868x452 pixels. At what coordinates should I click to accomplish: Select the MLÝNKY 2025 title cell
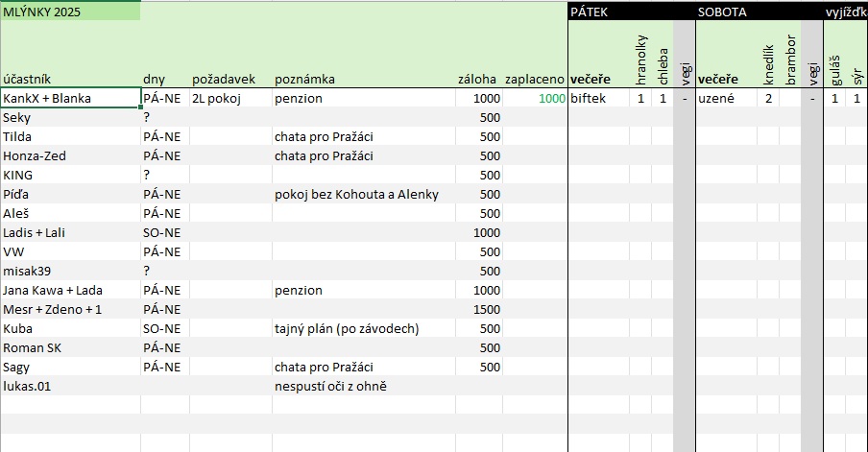(x=70, y=12)
